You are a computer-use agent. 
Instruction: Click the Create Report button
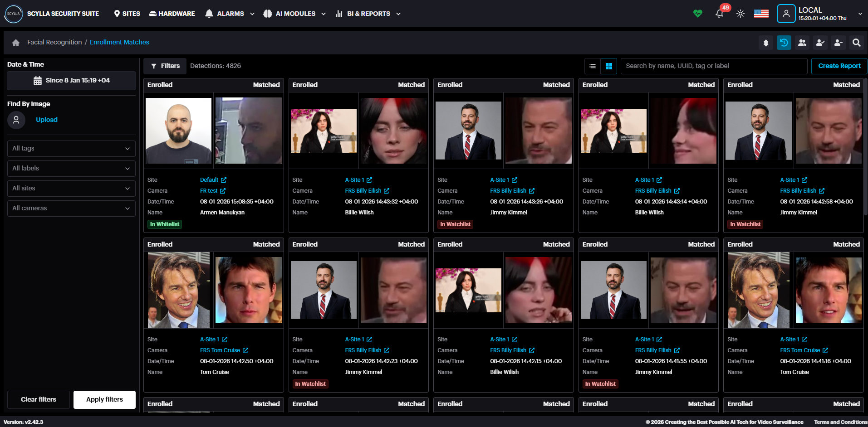[839, 66]
